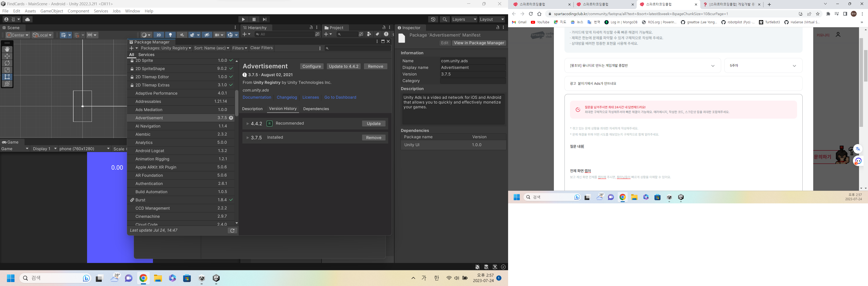868x286 pixels.
Task: Open Hierarchy search in context icon
Action: 317,34
